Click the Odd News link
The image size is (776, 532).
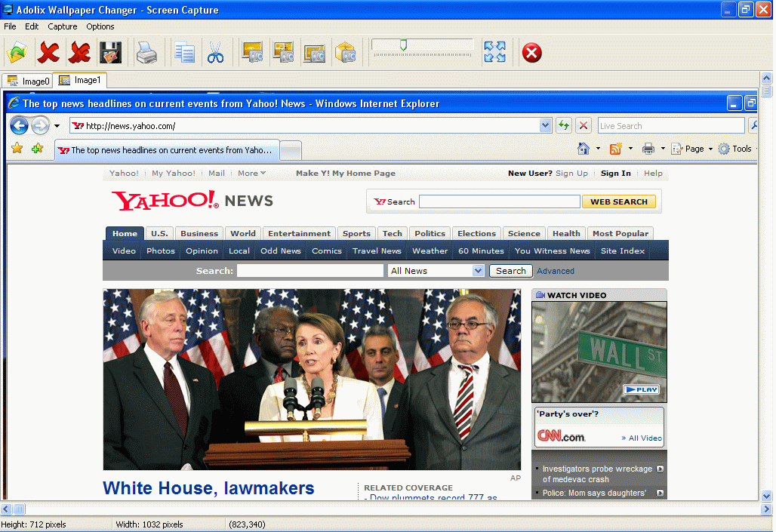281,251
